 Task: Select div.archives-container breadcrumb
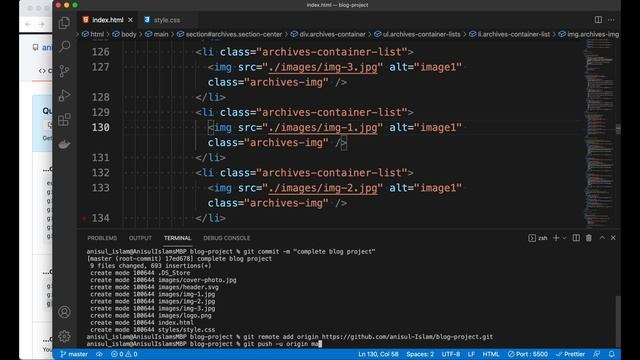click(x=328, y=34)
